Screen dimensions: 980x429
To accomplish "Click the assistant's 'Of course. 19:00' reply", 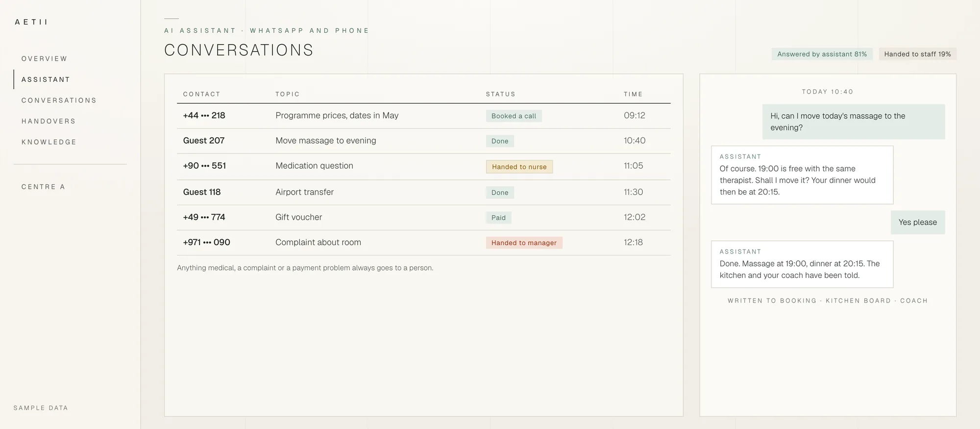I will point(802,175).
